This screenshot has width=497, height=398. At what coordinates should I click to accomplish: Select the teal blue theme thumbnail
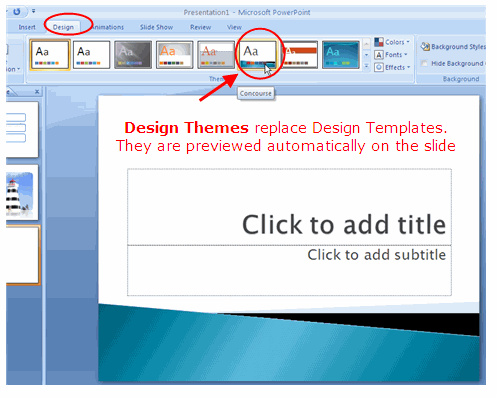click(341, 55)
